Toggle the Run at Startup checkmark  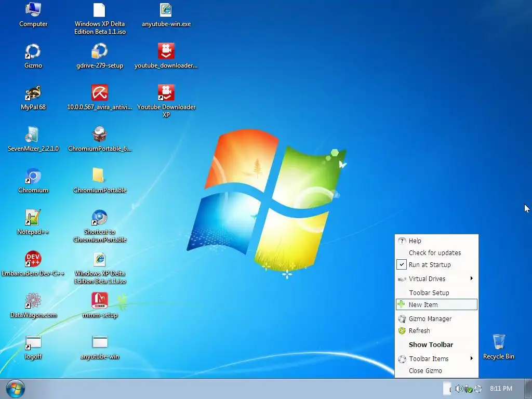[402, 264]
